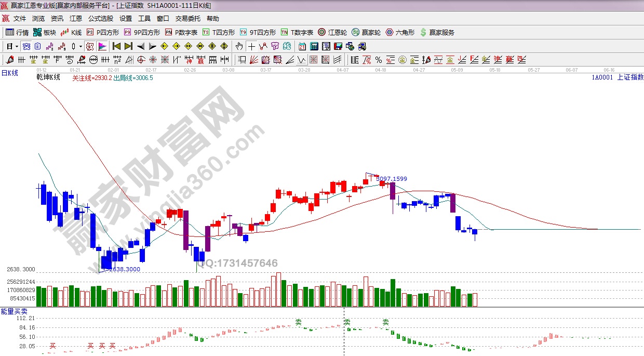The image size is (644, 356).
Task: Click the percent sign drawing tool
Action: (379, 59)
